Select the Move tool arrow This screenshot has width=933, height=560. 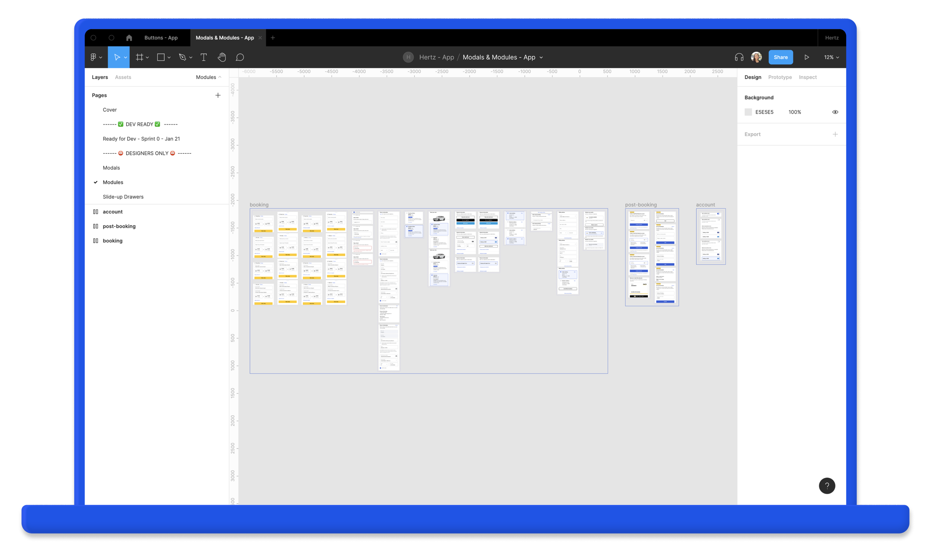(x=116, y=57)
